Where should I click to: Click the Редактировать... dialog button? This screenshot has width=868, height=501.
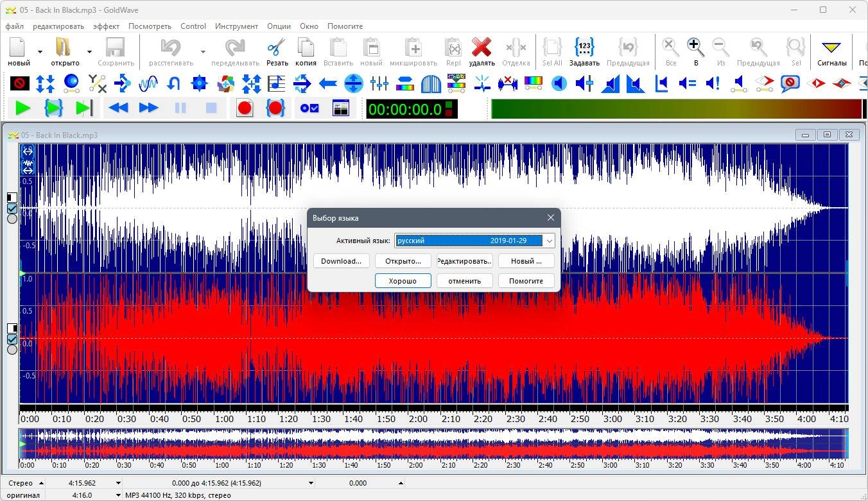[x=464, y=261]
